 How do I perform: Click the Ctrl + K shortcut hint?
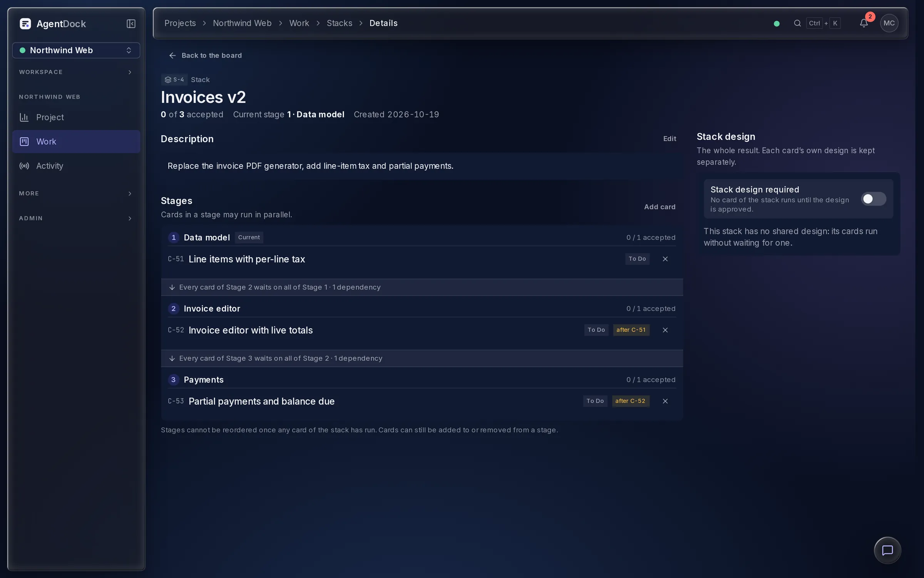point(823,23)
